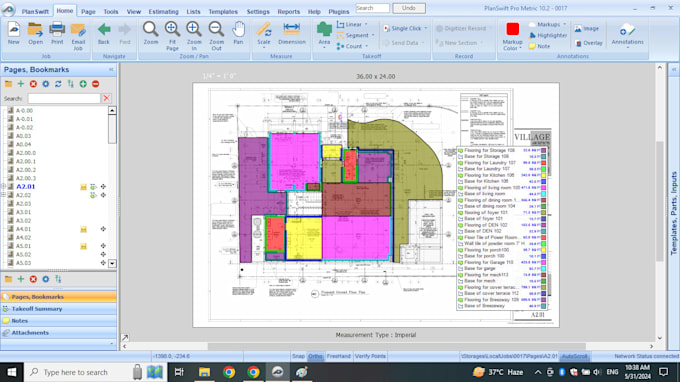Collapse the Pages, Bookmarks panel chevron
The width and height of the screenshot is (680, 382).
pyautogui.click(x=111, y=69)
